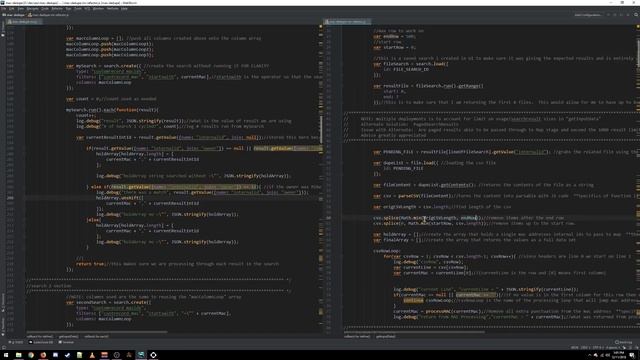Viewport: 640px width, 360px height.
Task: Click third breadcrumb below left editor
Action: [x=96, y=336]
